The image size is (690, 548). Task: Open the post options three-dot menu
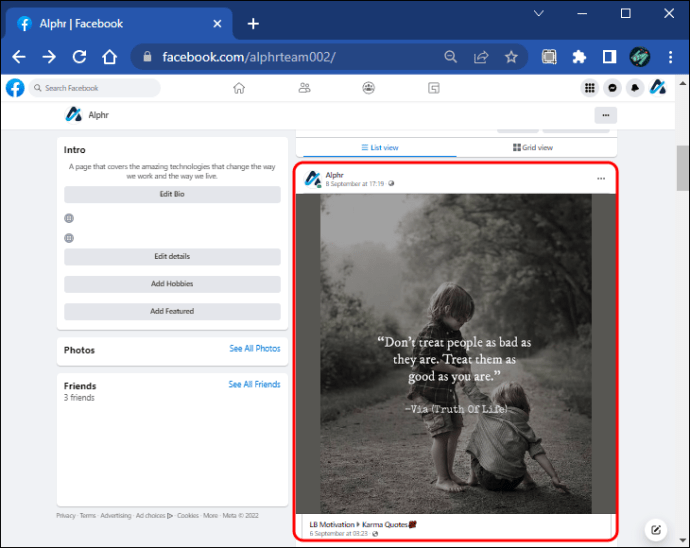pyautogui.click(x=601, y=179)
